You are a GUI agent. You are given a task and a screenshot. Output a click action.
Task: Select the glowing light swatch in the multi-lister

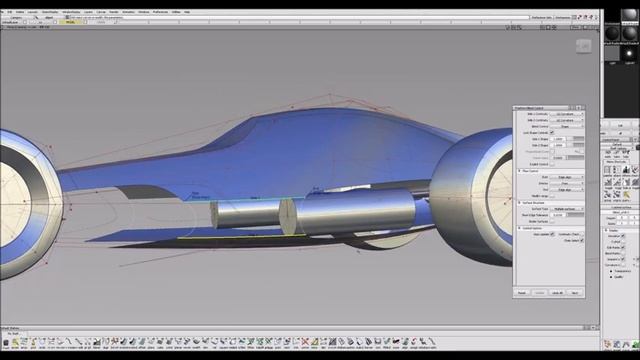[629, 53]
